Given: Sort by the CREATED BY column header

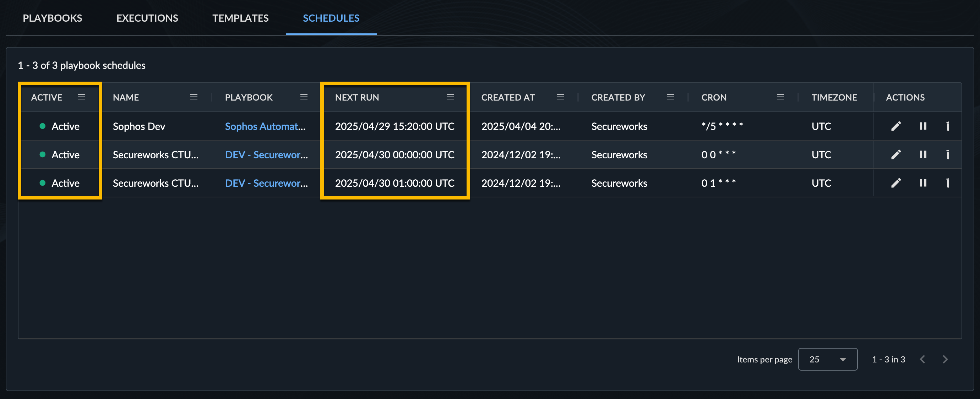Looking at the screenshot, I should pos(618,97).
